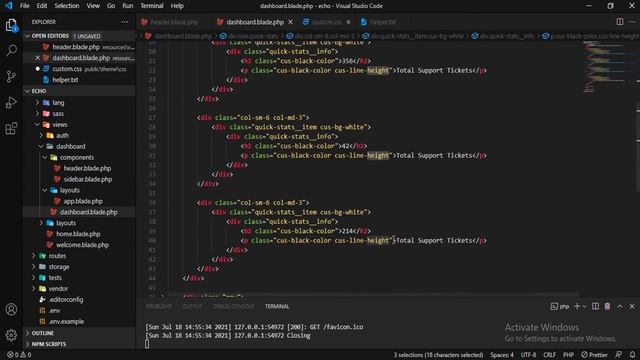This screenshot has width=640, height=360.
Task: Change language mode PHP in status bar
Action: click(569, 355)
